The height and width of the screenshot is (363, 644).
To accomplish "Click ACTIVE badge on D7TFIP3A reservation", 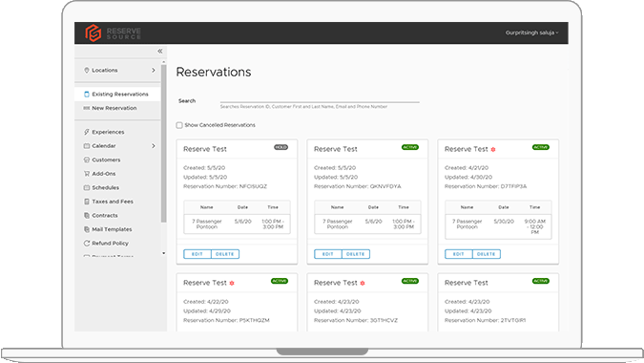I will [x=541, y=147].
